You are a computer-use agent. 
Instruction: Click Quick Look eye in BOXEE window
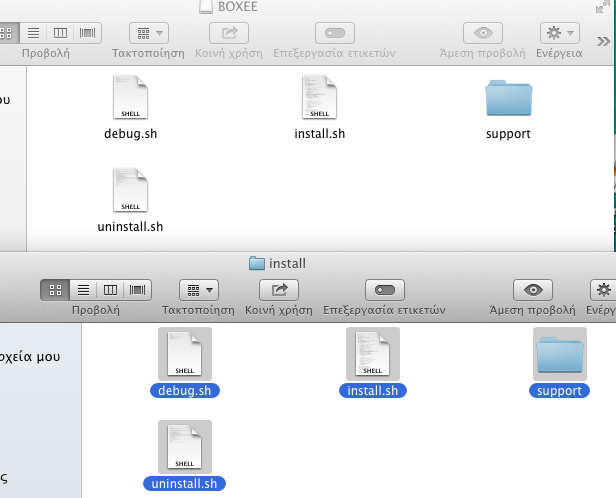(483, 33)
